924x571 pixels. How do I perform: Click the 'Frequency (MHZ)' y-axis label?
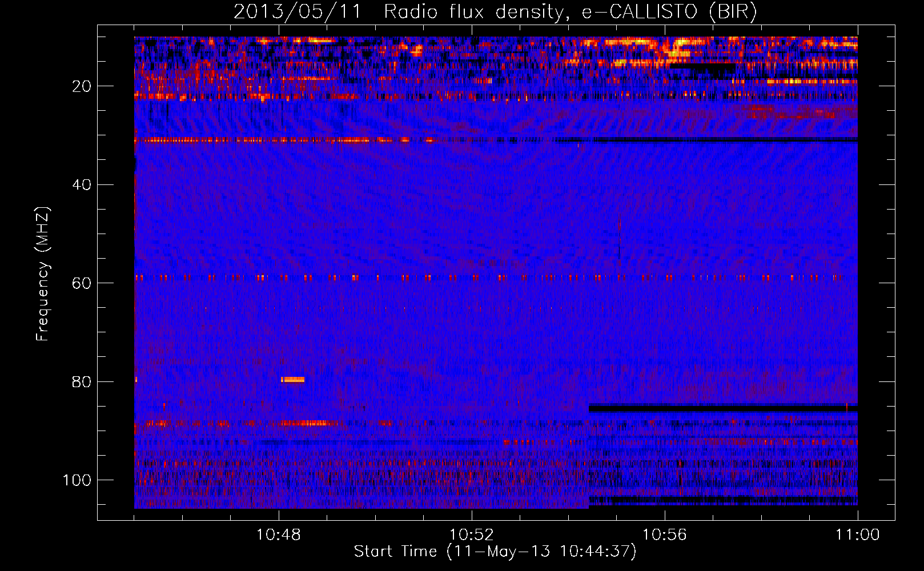tap(43, 274)
